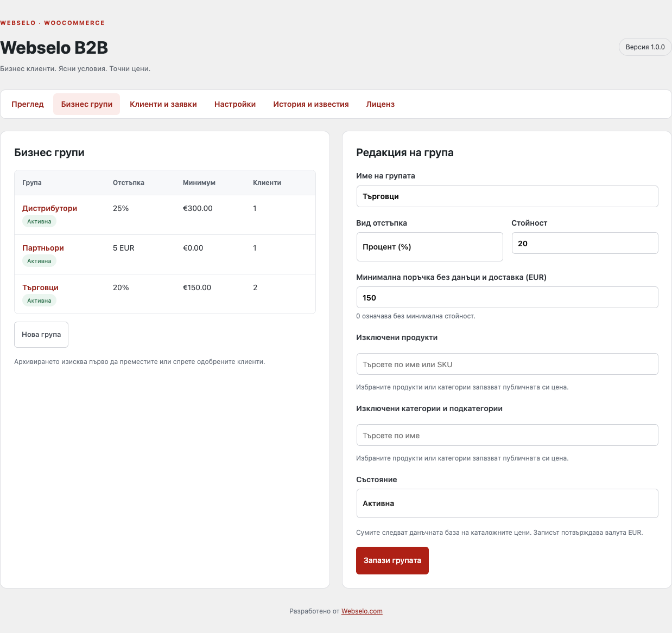672x633 pixels.
Task: Open the Търговци group link
Action: (x=40, y=287)
